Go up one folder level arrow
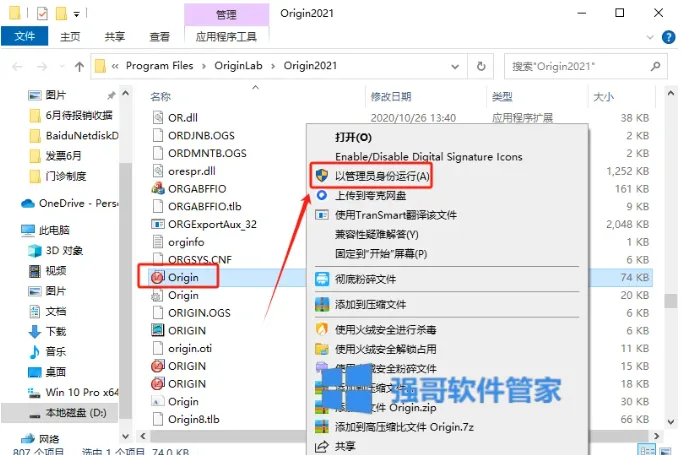 point(79,67)
